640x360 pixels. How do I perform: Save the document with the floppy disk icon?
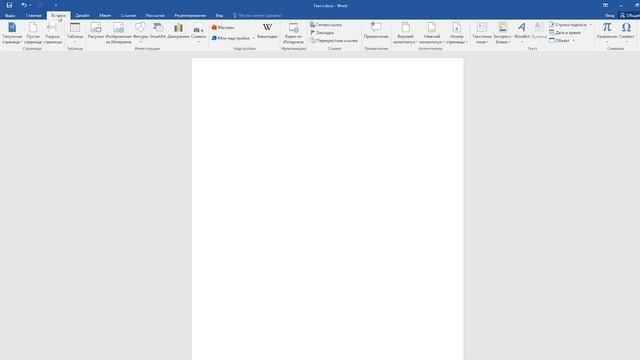(x=9, y=5)
